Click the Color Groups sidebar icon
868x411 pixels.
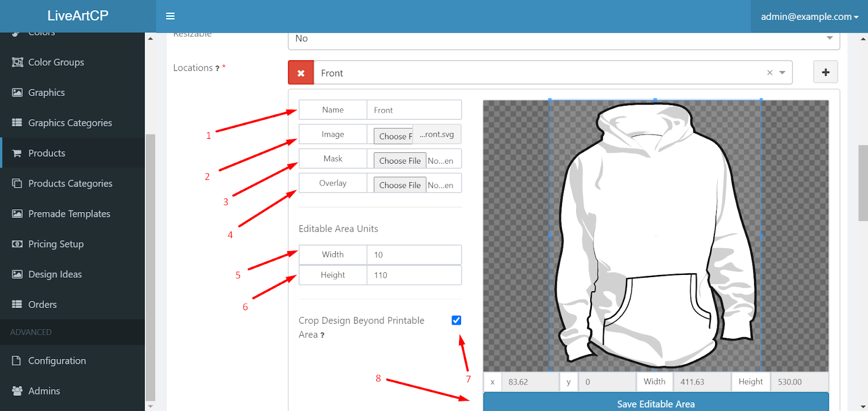click(17, 62)
